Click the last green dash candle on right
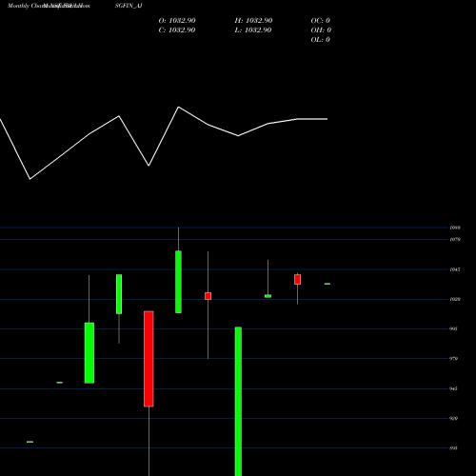 pyautogui.click(x=327, y=284)
